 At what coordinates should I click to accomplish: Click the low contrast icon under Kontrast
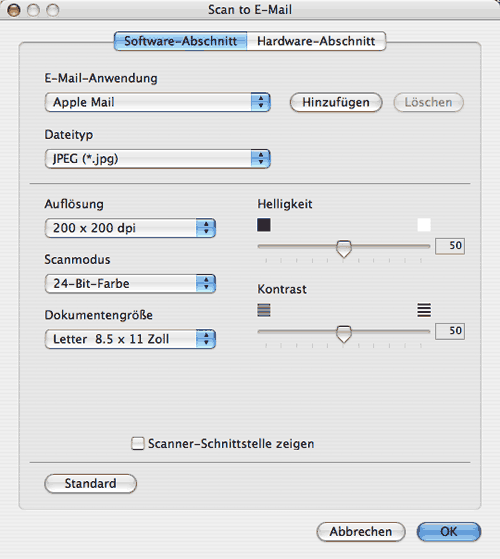click(x=264, y=310)
